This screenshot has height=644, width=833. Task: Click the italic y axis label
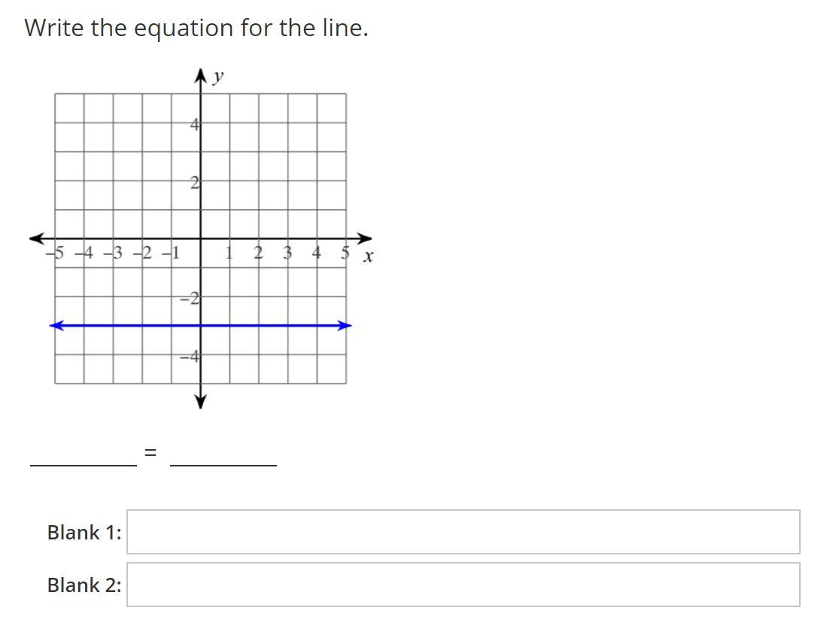217,77
